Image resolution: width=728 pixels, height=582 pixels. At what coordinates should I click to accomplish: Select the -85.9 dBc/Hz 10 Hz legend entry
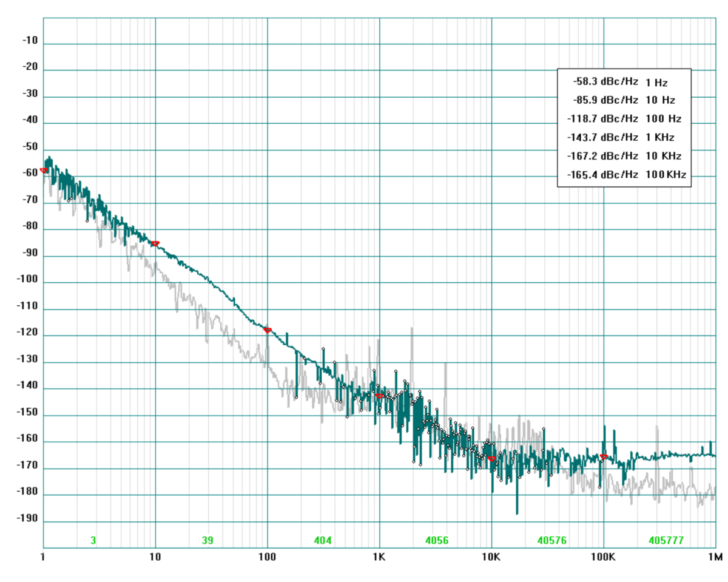coord(624,100)
